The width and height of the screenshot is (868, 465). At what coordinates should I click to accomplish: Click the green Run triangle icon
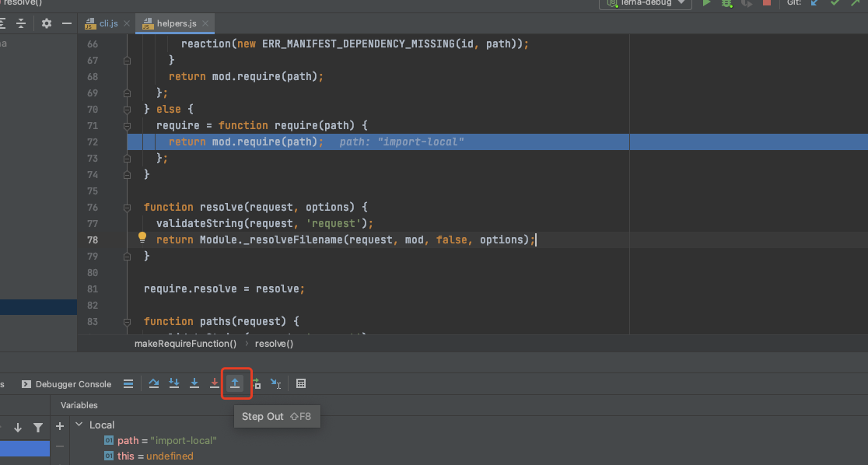[x=706, y=3]
